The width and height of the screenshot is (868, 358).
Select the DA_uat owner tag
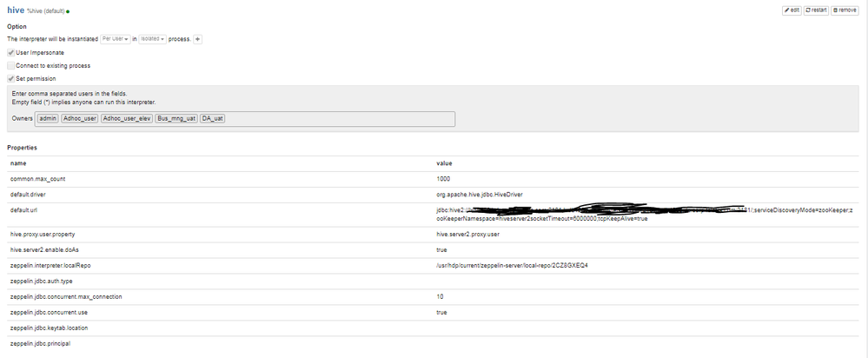(213, 118)
